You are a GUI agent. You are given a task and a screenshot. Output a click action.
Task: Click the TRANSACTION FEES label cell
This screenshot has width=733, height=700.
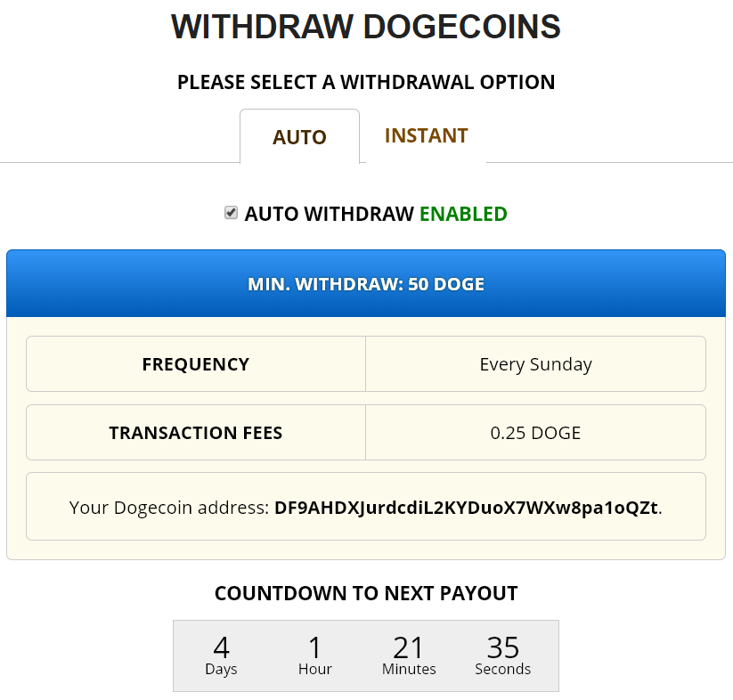pos(196,433)
